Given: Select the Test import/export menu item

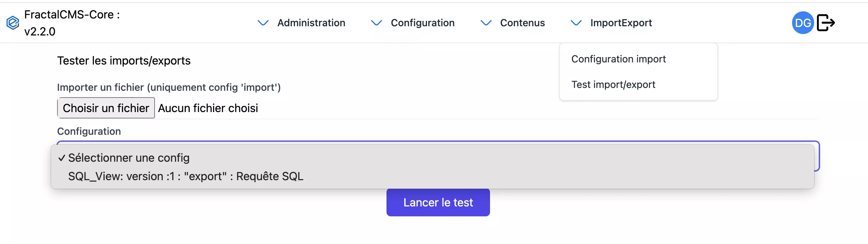Looking at the screenshot, I should 613,84.
